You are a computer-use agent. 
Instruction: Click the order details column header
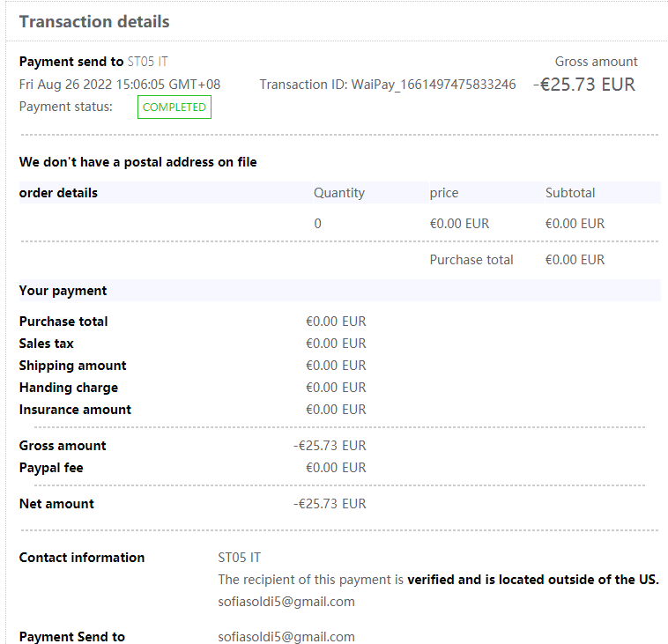click(58, 192)
